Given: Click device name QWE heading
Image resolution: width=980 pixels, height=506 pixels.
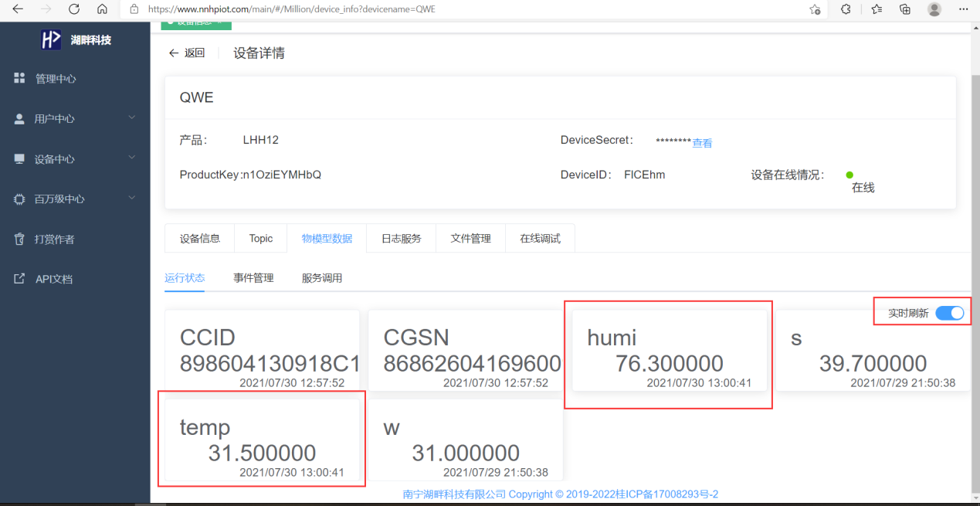Looking at the screenshot, I should coord(197,98).
